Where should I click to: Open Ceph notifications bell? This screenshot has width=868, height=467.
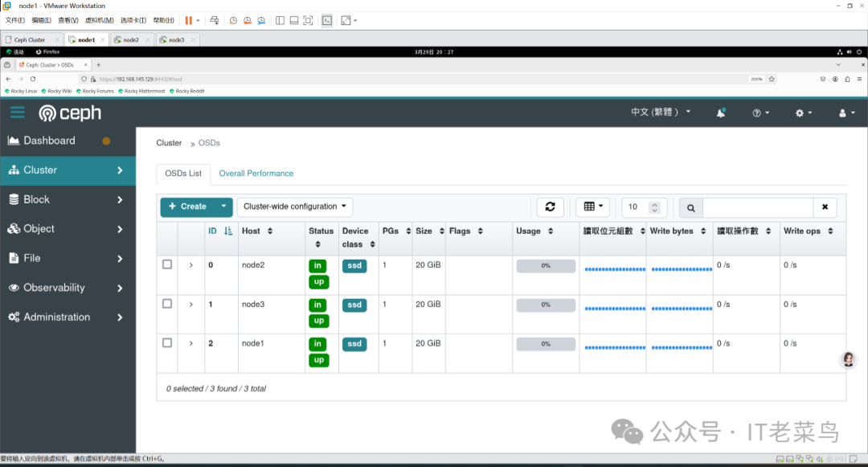721,113
